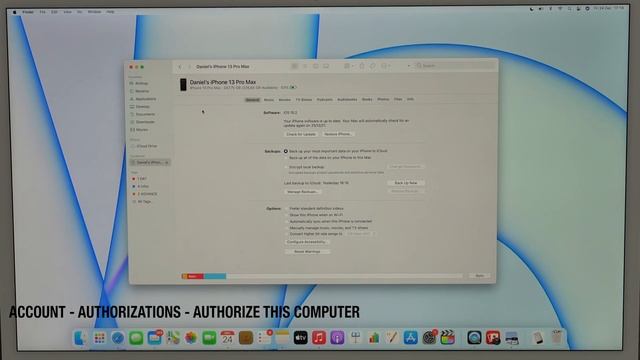Launch Safari from the Dock
Image resolution: width=640 pixels, height=360 pixels.
(118, 338)
